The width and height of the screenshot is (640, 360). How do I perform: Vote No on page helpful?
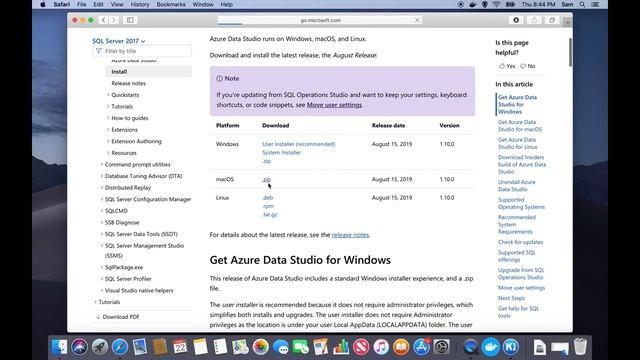tap(528, 66)
